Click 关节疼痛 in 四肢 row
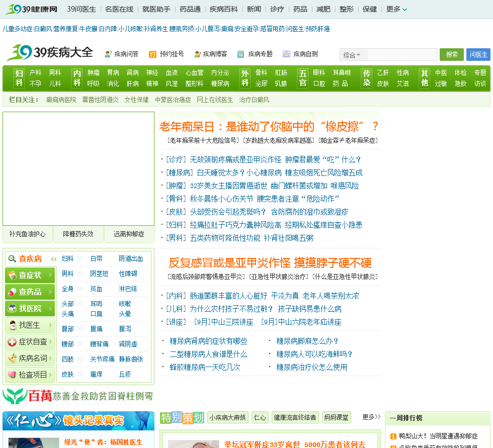Image resolution: width=493 pixels, height=448 pixels. click(x=102, y=359)
